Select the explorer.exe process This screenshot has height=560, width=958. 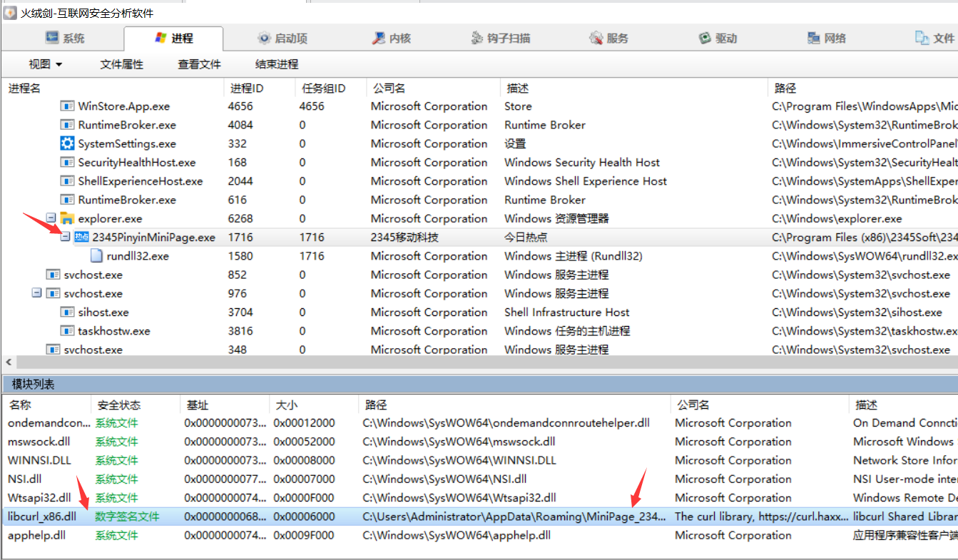pos(479,218)
